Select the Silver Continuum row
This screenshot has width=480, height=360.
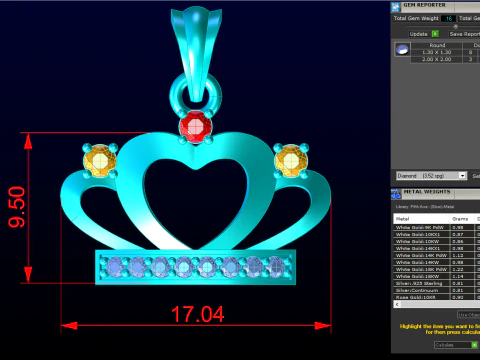pyautogui.click(x=437, y=290)
